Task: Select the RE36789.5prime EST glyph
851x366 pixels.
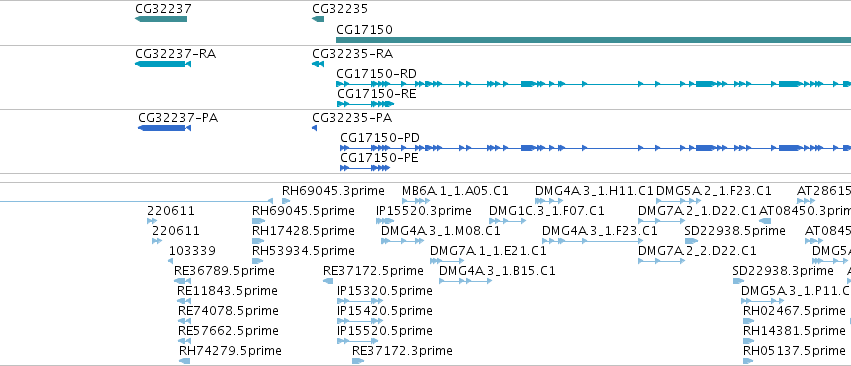Action: coord(182,281)
